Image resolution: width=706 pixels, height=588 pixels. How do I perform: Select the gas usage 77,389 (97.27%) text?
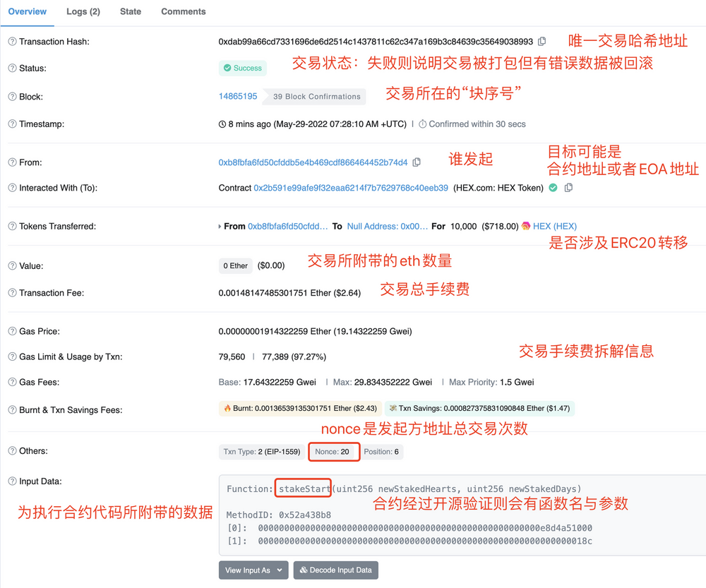(x=294, y=356)
